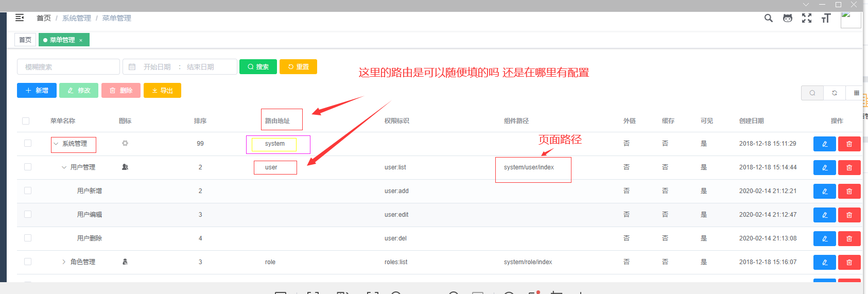The image size is (868, 294).
Task: Open the font size setting icon
Action: [826, 19]
